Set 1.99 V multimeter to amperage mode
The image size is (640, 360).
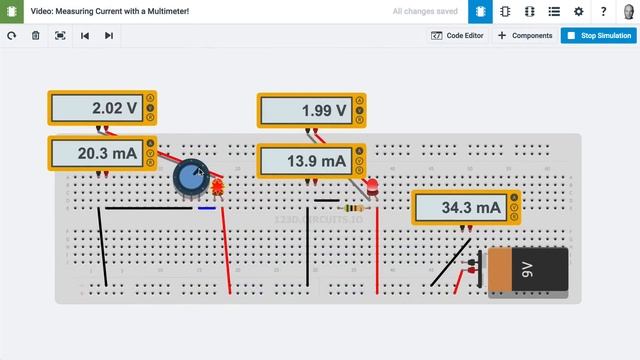coord(360,100)
